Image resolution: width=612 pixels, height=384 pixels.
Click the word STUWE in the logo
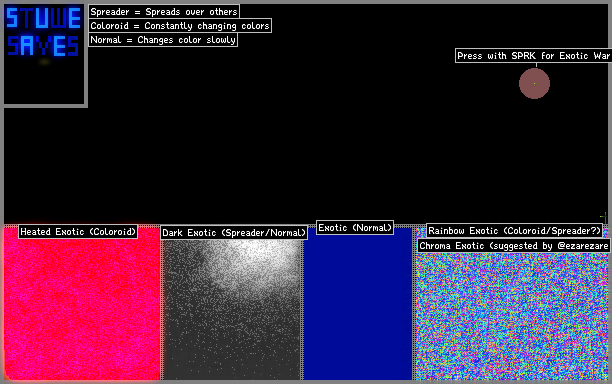(43, 18)
